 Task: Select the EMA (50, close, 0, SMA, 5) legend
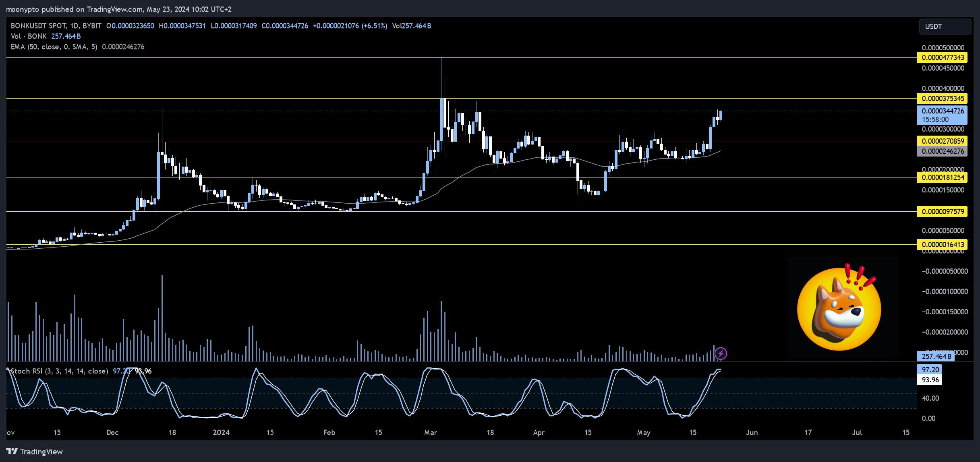(x=54, y=47)
